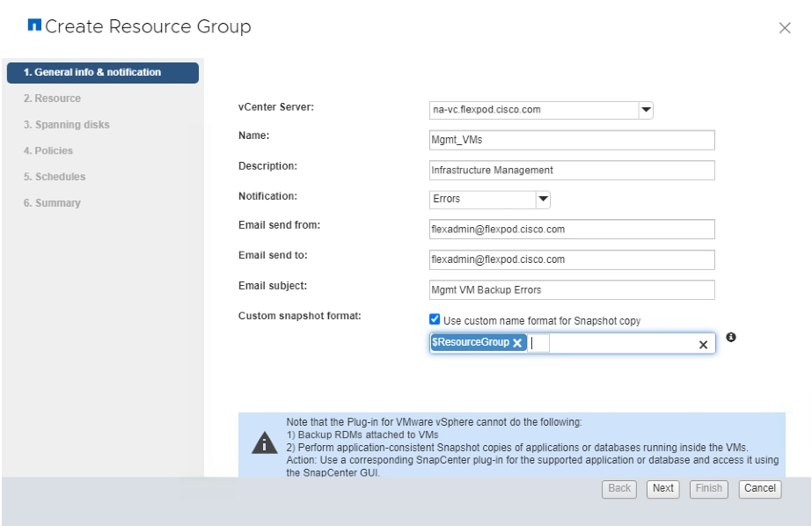This screenshot has width=812, height=526.
Task: Toggle Use custom name format for Snapshot copy
Action: pos(435,319)
